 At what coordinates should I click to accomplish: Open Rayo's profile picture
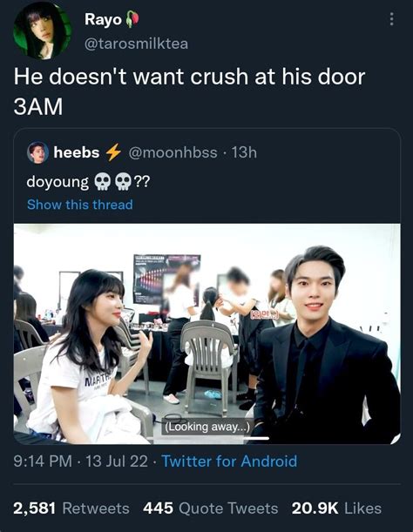[x=43, y=30]
